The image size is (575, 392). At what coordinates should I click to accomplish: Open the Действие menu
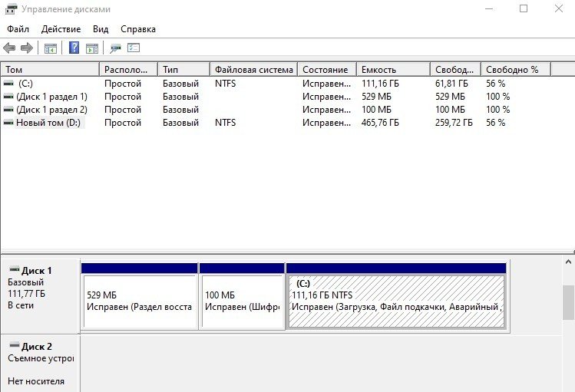coord(61,29)
